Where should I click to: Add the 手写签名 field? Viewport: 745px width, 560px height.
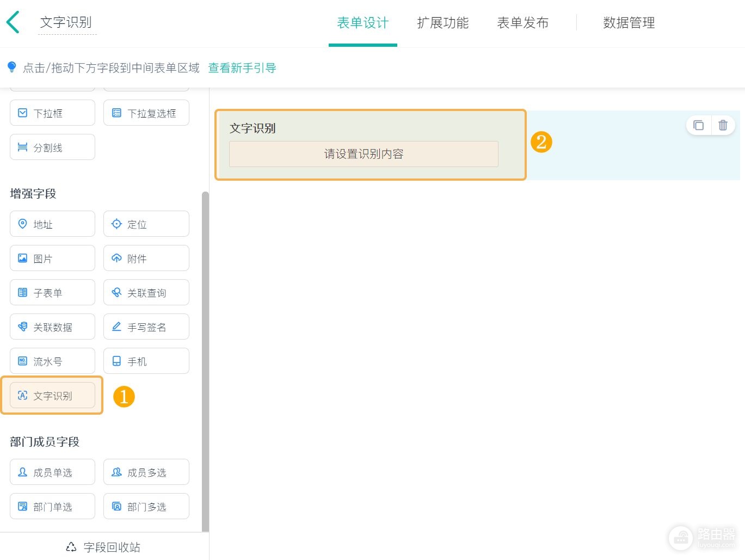[146, 327]
